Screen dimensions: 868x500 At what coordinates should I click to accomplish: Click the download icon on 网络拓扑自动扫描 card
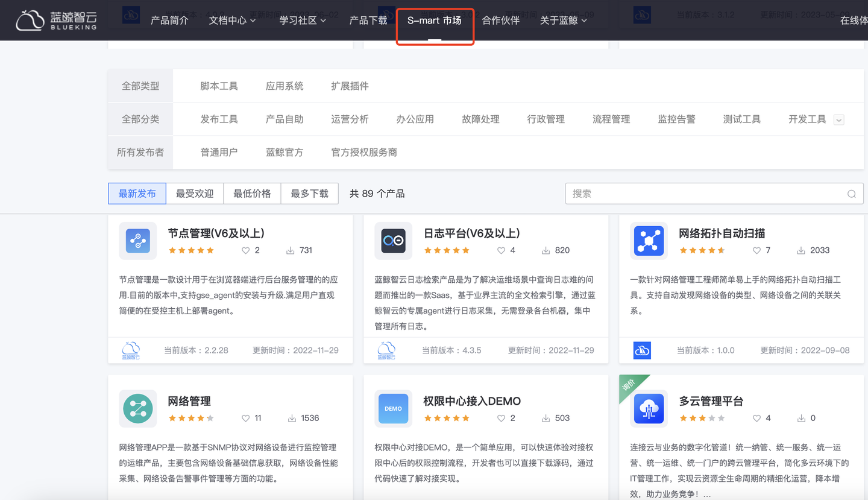pyautogui.click(x=801, y=250)
